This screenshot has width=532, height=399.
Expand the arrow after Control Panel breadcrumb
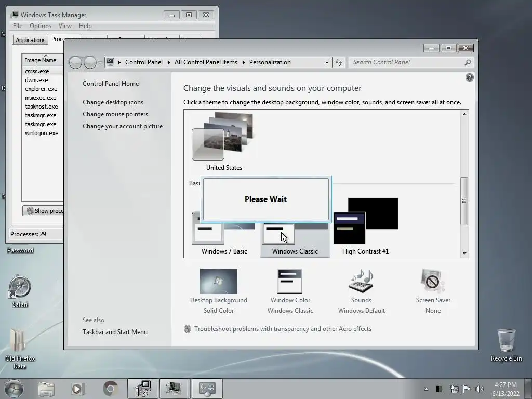[169, 62]
